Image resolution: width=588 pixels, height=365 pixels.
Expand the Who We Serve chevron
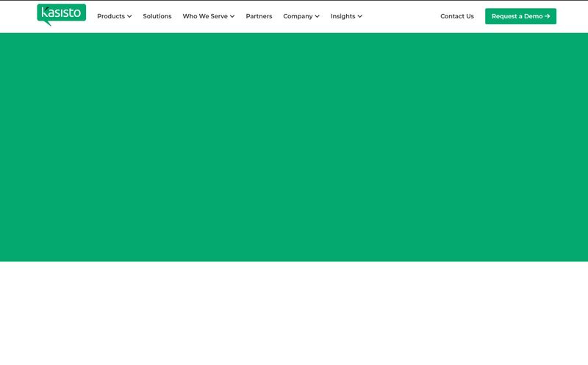click(x=232, y=16)
